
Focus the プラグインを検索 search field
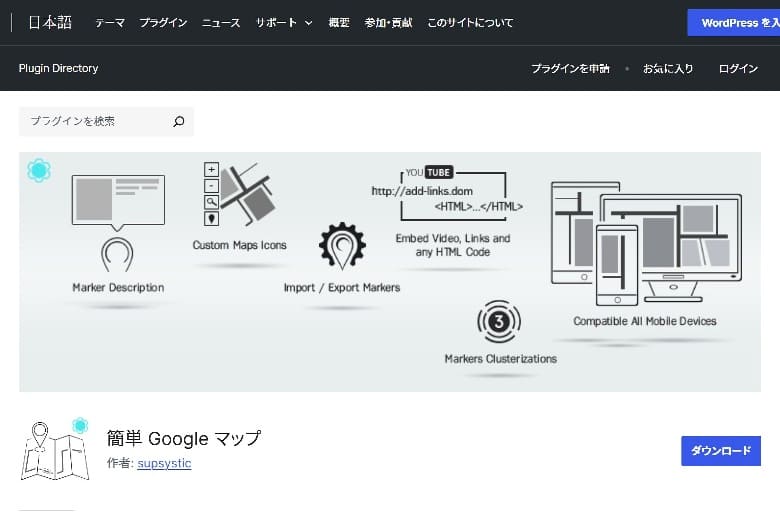pos(106,121)
